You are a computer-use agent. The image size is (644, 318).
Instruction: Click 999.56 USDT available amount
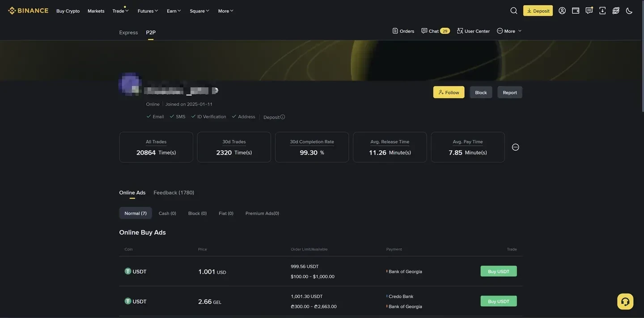click(x=305, y=266)
